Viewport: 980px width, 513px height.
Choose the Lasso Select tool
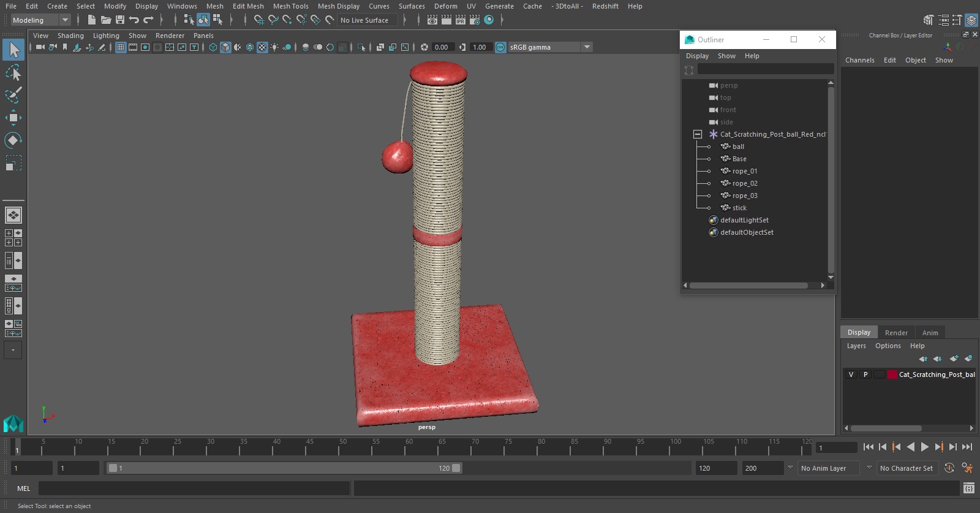pos(13,73)
